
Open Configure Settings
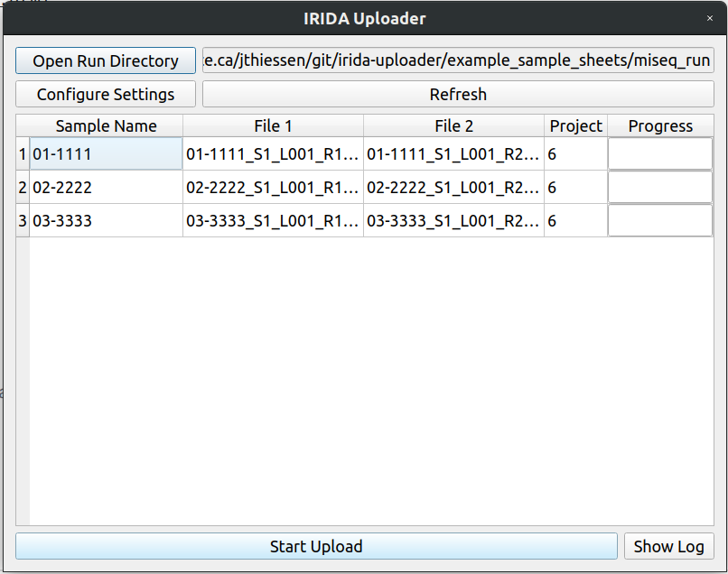coord(106,94)
